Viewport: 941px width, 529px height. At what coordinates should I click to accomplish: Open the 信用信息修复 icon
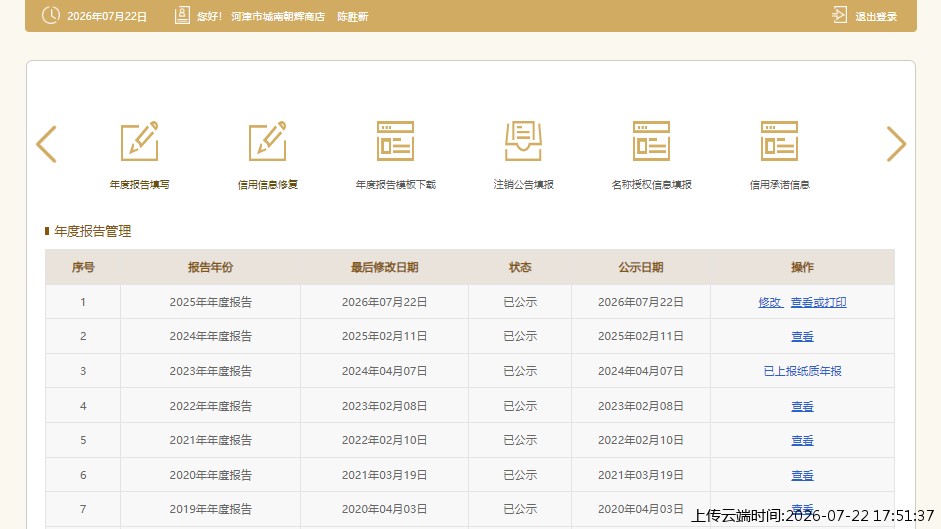coord(268,141)
